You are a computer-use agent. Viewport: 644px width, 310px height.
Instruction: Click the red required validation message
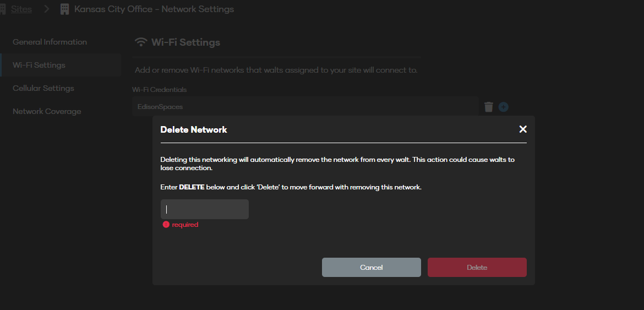click(185, 225)
